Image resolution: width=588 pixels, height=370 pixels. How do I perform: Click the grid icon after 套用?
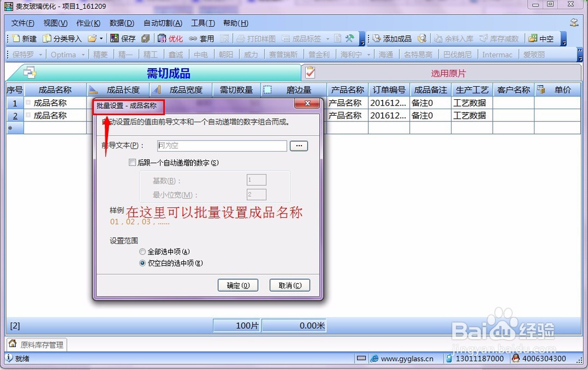(224, 39)
